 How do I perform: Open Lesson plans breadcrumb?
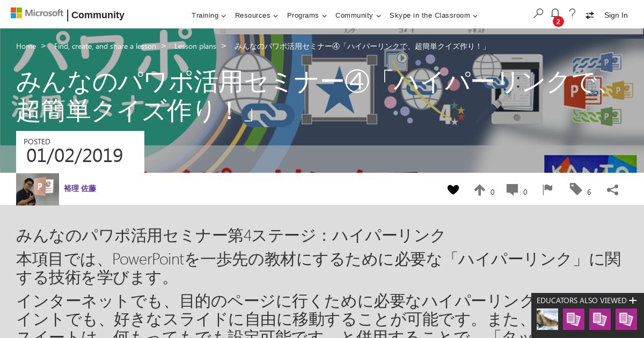(195, 46)
